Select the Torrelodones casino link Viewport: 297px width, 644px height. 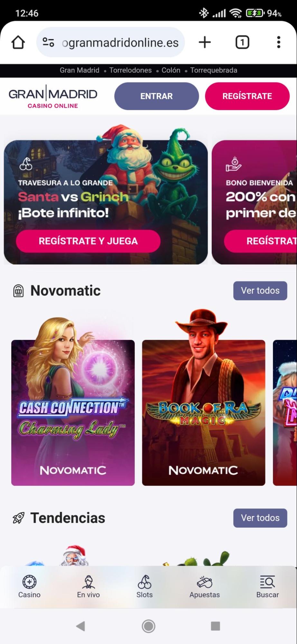(x=130, y=70)
